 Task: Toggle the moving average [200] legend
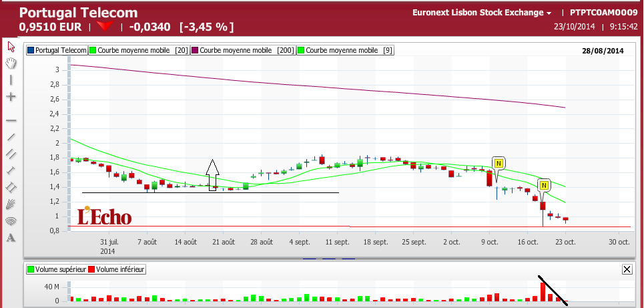click(x=244, y=51)
